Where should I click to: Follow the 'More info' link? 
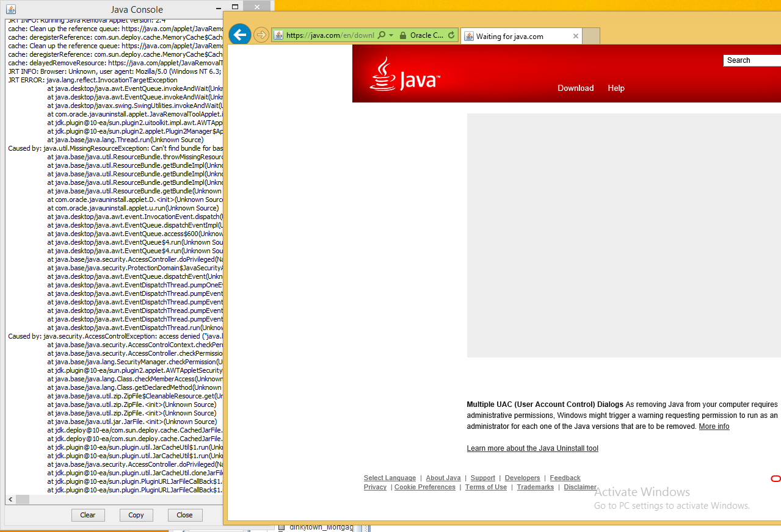click(714, 426)
